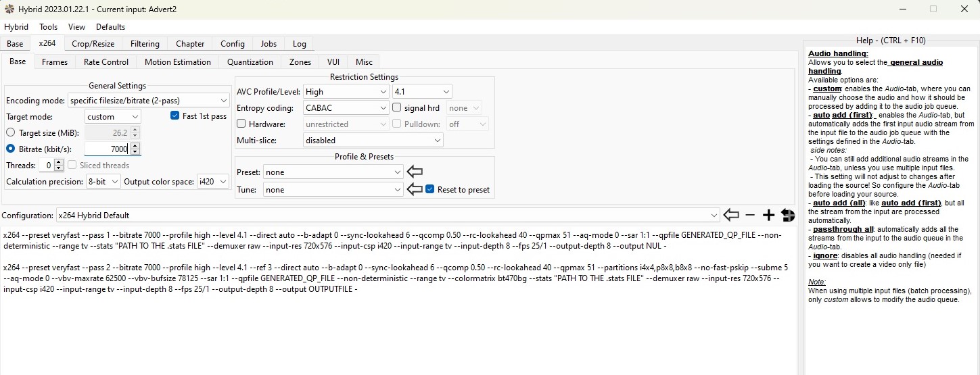Viewport: 980px width, 375px height.
Task: Toggle signal hrd checkbox
Action: pyautogui.click(x=397, y=107)
